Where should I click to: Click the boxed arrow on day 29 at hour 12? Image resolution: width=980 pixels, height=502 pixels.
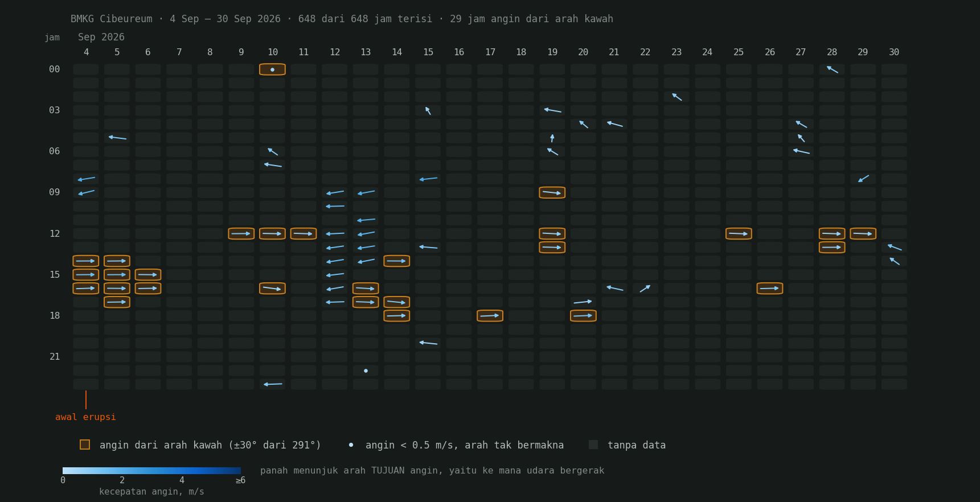(863, 233)
